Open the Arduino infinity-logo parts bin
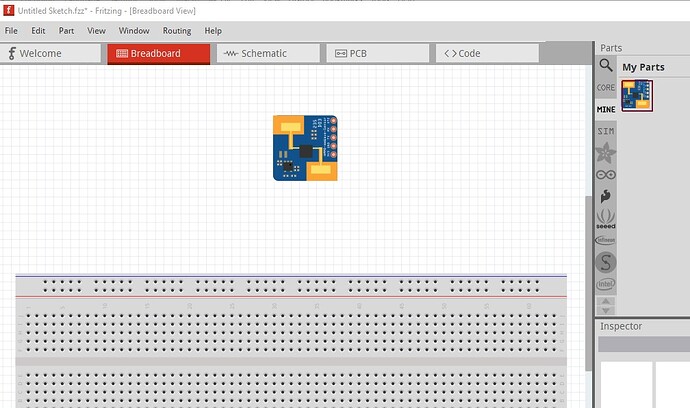 click(606, 175)
